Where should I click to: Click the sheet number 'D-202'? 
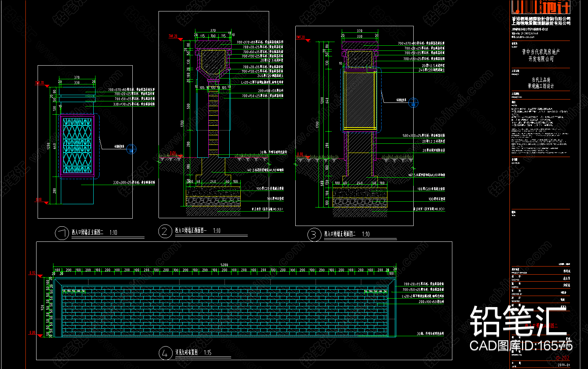tap(563, 358)
